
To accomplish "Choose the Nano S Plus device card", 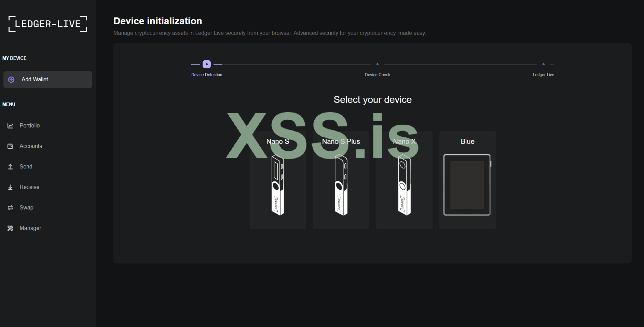I will pos(341,180).
